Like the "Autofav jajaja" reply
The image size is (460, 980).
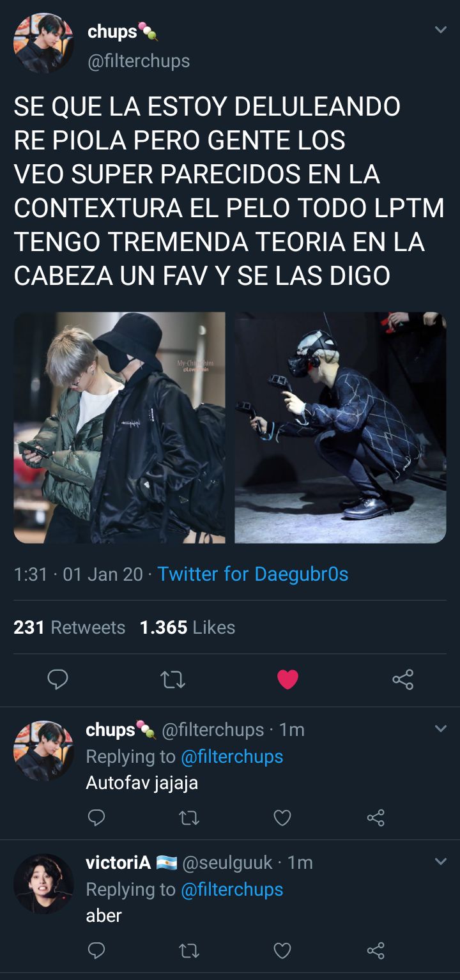[x=282, y=818]
